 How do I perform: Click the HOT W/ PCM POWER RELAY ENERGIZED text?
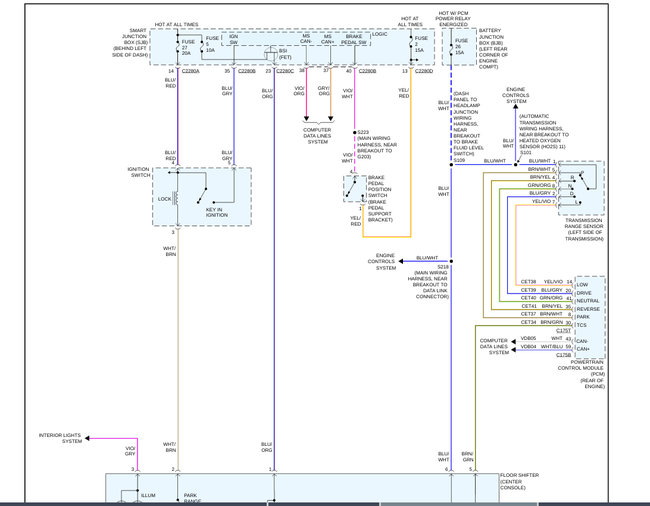[453, 19]
